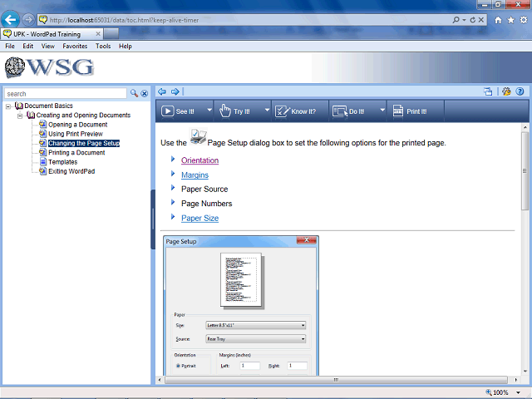532x399 pixels.
Task: Open the browser Home icon
Action: (x=498, y=20)
